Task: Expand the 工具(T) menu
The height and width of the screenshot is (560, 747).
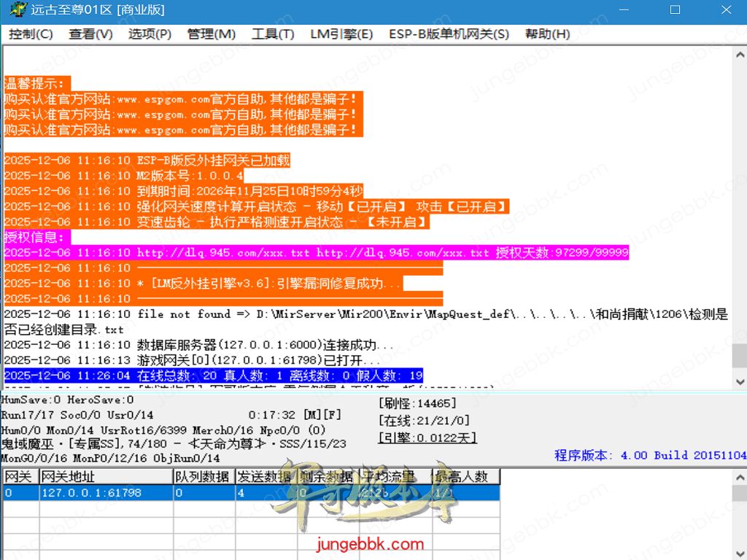Action: 273,34
